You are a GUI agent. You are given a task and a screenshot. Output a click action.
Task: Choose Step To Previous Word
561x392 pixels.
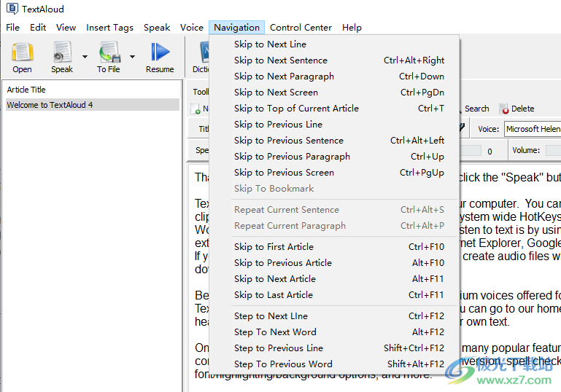point(334,364)
